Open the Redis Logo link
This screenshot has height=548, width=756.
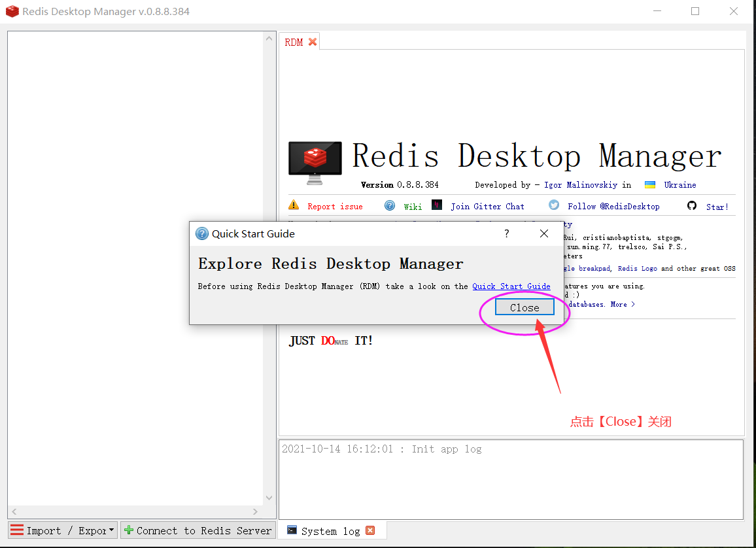[638, 269]
